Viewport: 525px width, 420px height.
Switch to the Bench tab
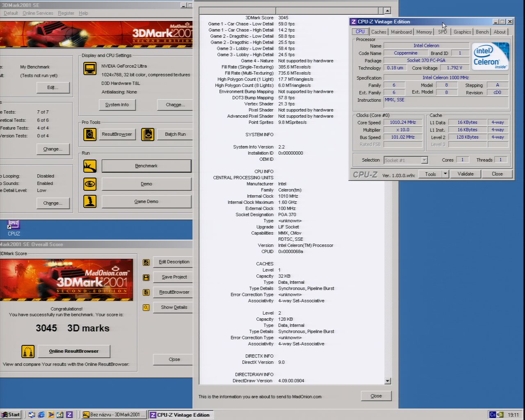[x=482, y=32]
